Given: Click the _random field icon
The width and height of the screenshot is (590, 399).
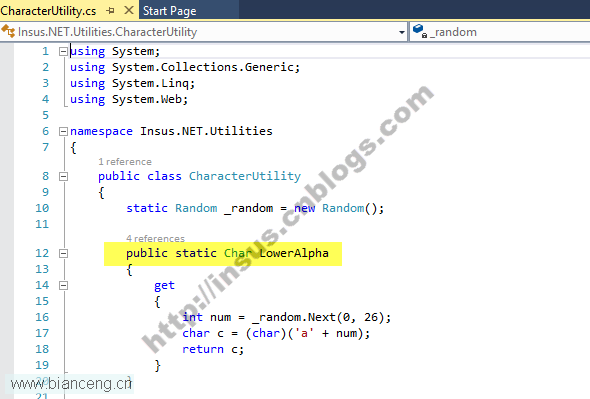Looking at the screenshot, I should [420, 31].
